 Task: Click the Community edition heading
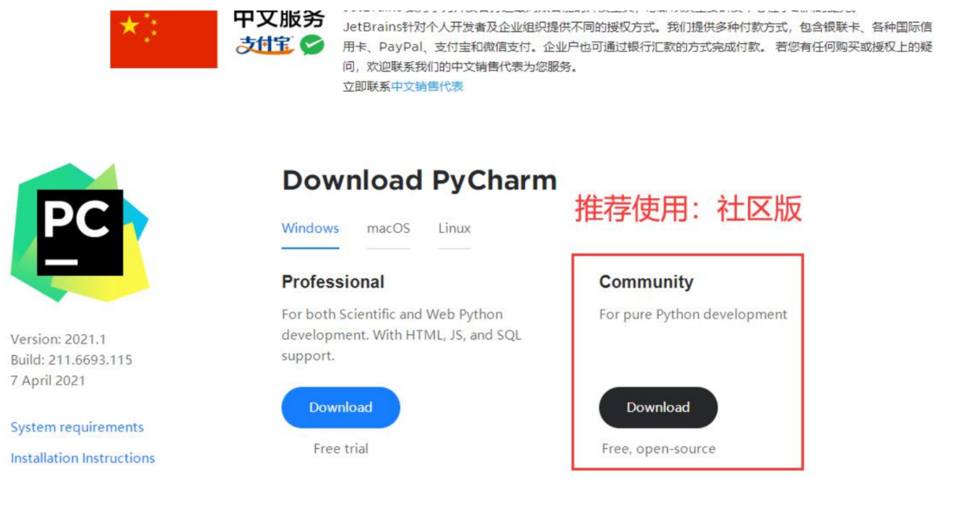click(x=646, y=281)
